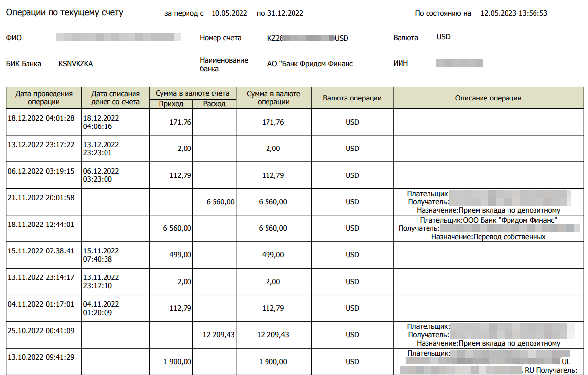
Task: Select 499,00 under "Сумма в валюте операции"
Action: (273, 255)
